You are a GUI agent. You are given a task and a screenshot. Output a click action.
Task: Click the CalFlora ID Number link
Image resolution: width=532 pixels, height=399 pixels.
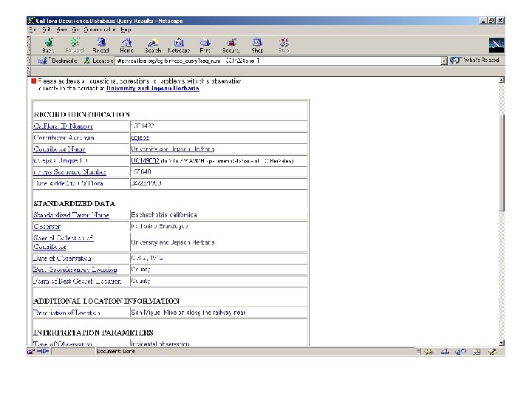point(63,126)
